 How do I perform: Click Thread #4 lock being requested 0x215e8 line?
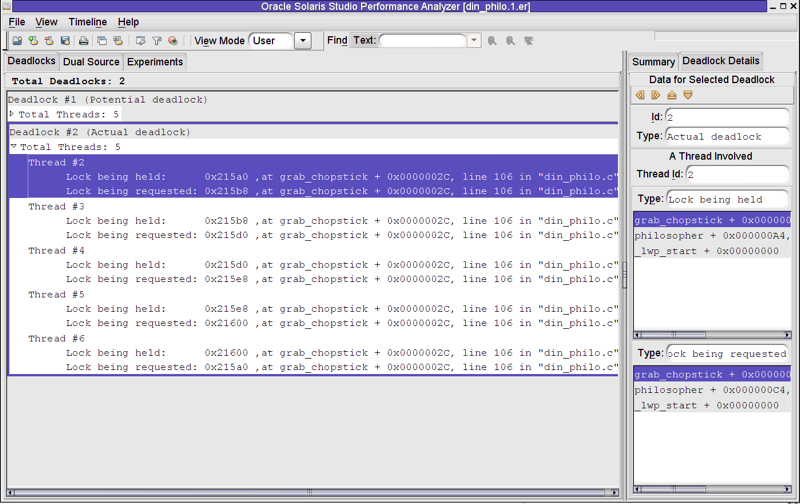click(342, 279)
